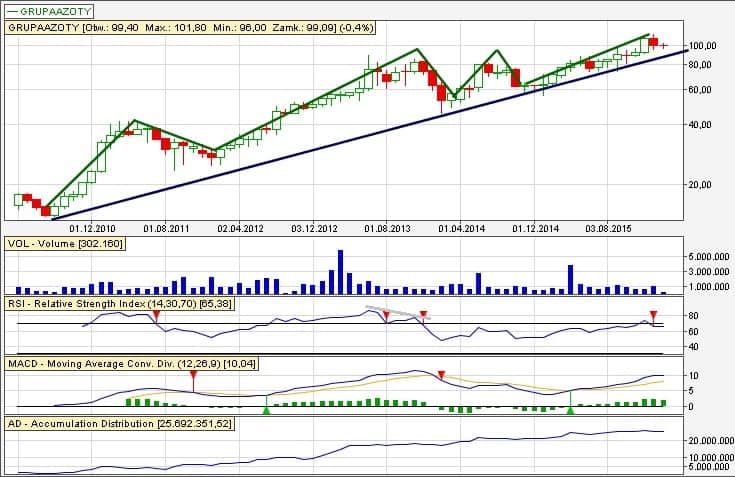Screen dimensions: 735x477
Task: Click the tallest blue volume bar
Action: click(x=340, y=270)
